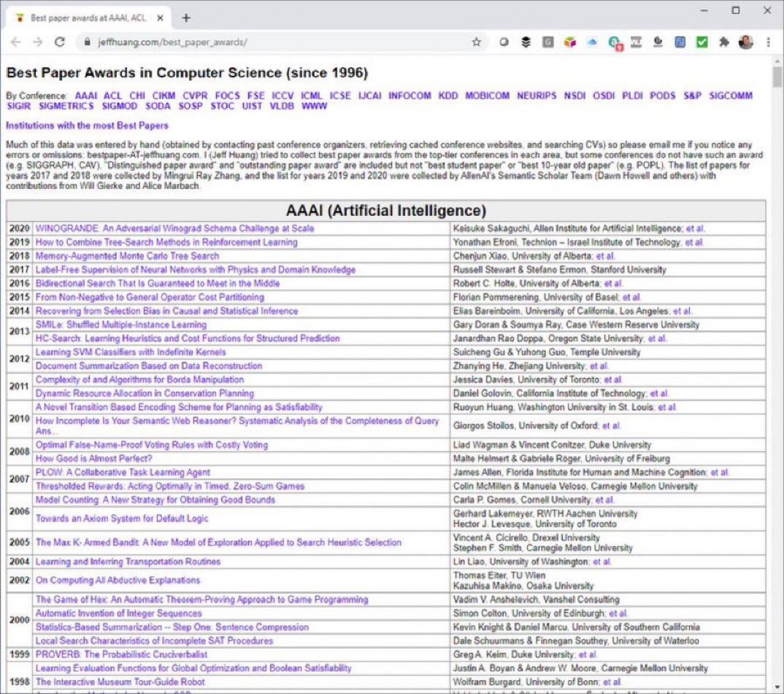Jump to the KDD conference section
This screenshot has width=784, height=694.
tap(448, 96)
